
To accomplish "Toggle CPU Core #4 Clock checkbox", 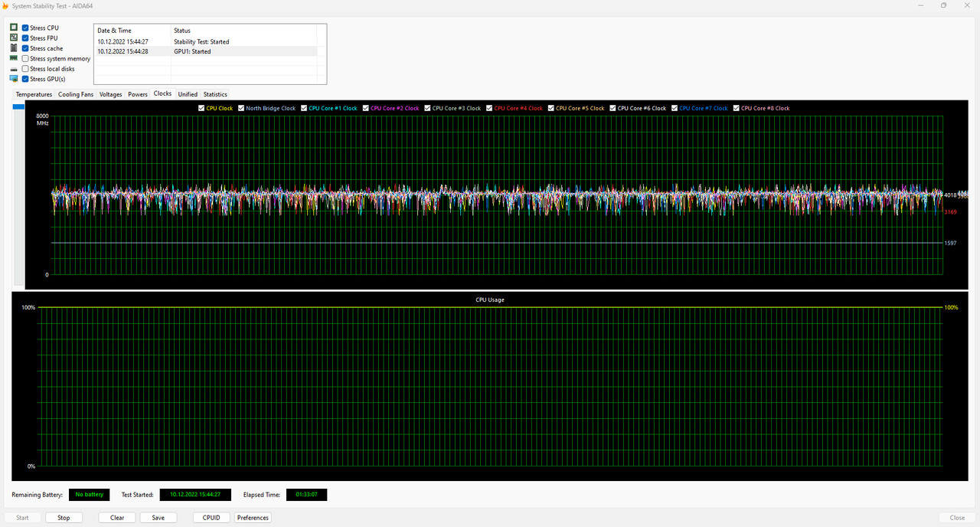I will pos(489,108).
